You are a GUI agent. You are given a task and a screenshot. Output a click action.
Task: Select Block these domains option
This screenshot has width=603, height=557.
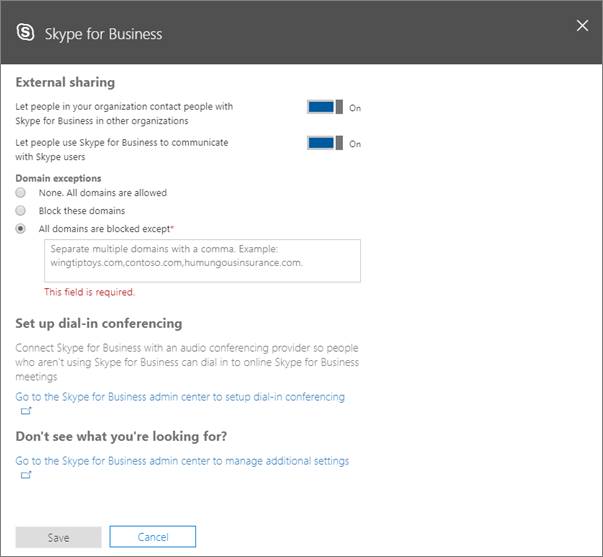(20, 210)
